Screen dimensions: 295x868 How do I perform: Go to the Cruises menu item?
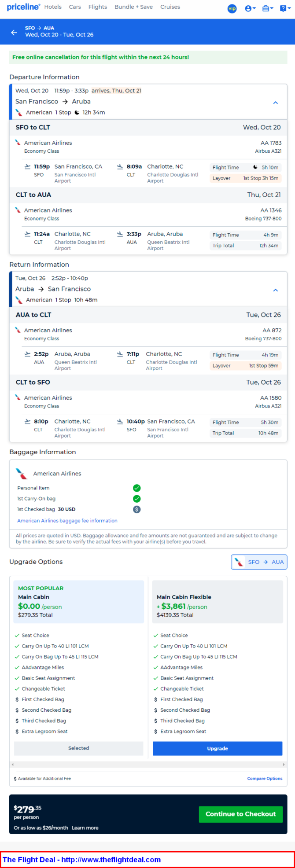pyautogui.click(x=170, y=7)
